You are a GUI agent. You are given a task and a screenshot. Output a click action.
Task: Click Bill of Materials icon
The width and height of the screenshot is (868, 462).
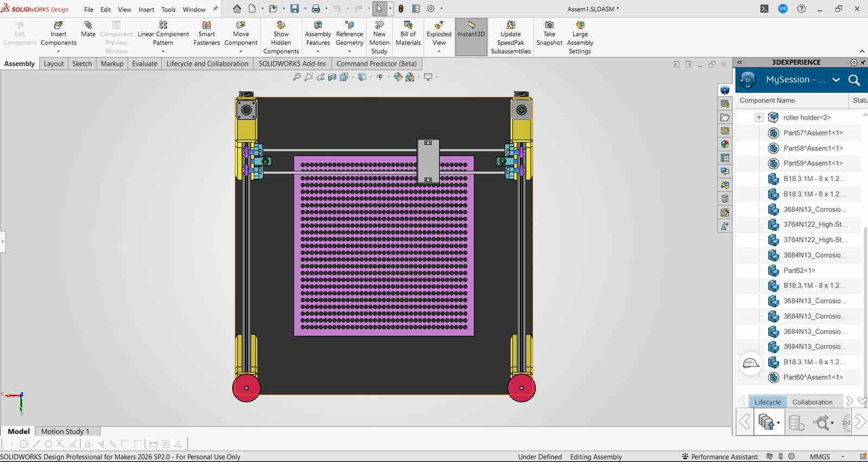pyautogui.click(x=408, y=26)
